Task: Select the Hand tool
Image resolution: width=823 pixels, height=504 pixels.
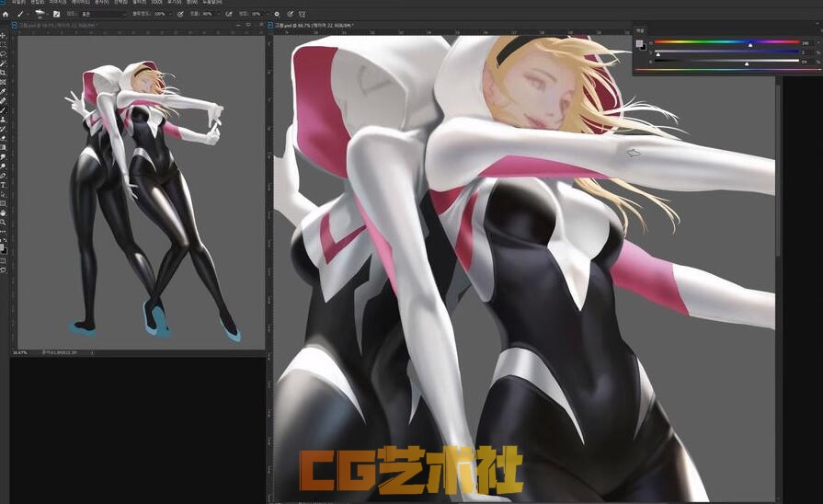Action: (3, 212)
